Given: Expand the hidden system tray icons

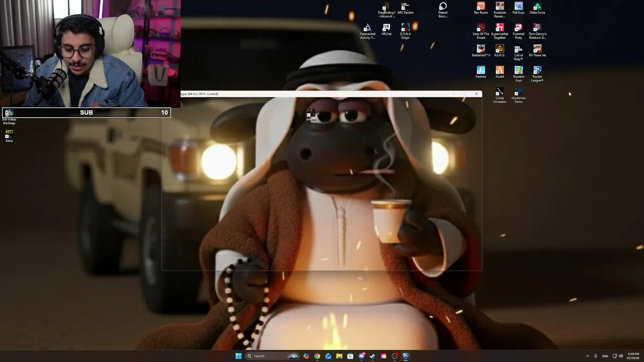Looking at the screenshot, I should pos(587,356).
